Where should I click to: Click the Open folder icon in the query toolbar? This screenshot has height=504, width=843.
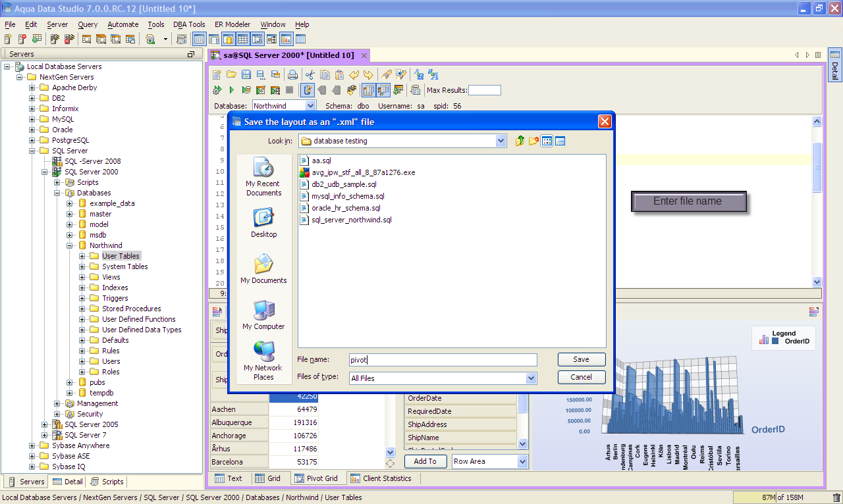(x=231, y=74)
